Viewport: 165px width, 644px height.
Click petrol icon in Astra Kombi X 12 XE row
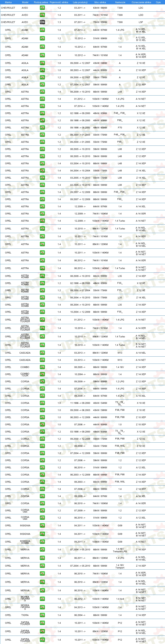42,283
